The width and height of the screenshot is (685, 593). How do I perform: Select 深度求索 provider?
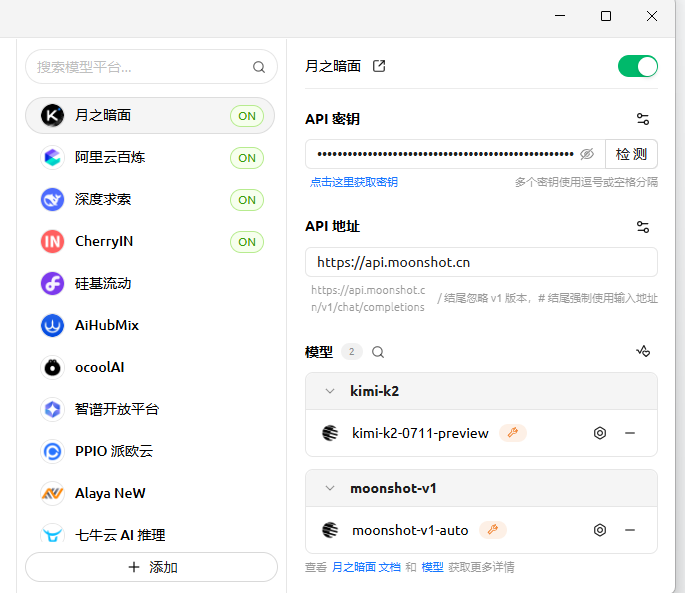click(150, 199)
